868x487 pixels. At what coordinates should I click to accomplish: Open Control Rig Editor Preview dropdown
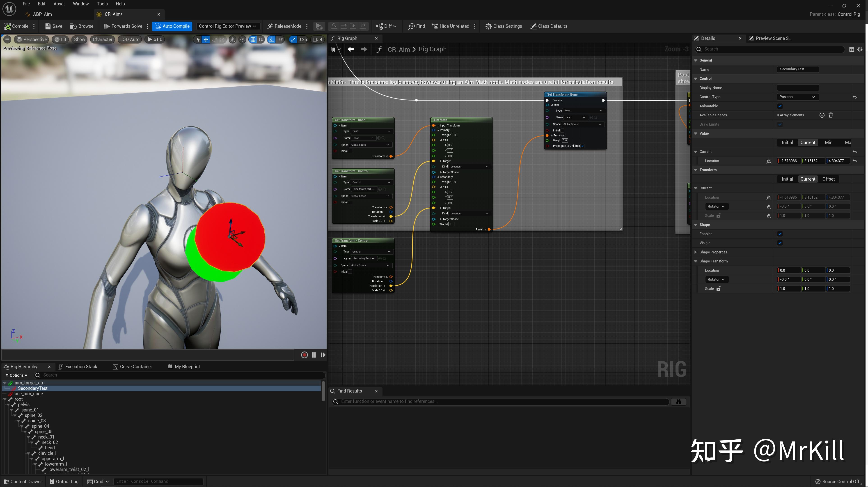pyautogui.click(x=227, y=26)
